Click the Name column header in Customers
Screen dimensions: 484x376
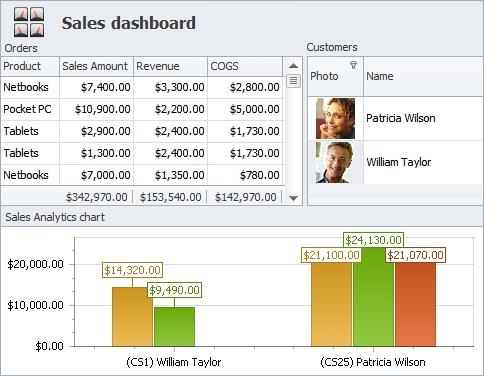(x=424, y=76)
